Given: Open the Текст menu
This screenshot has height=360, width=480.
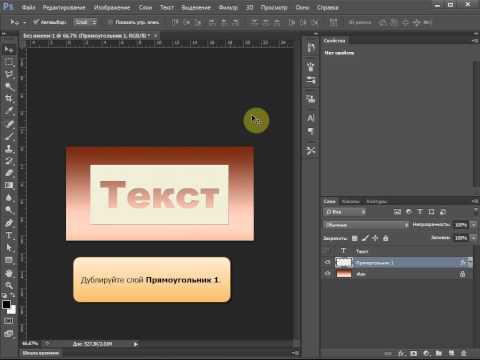Looking at the screenshot, I should click(167, 7).
